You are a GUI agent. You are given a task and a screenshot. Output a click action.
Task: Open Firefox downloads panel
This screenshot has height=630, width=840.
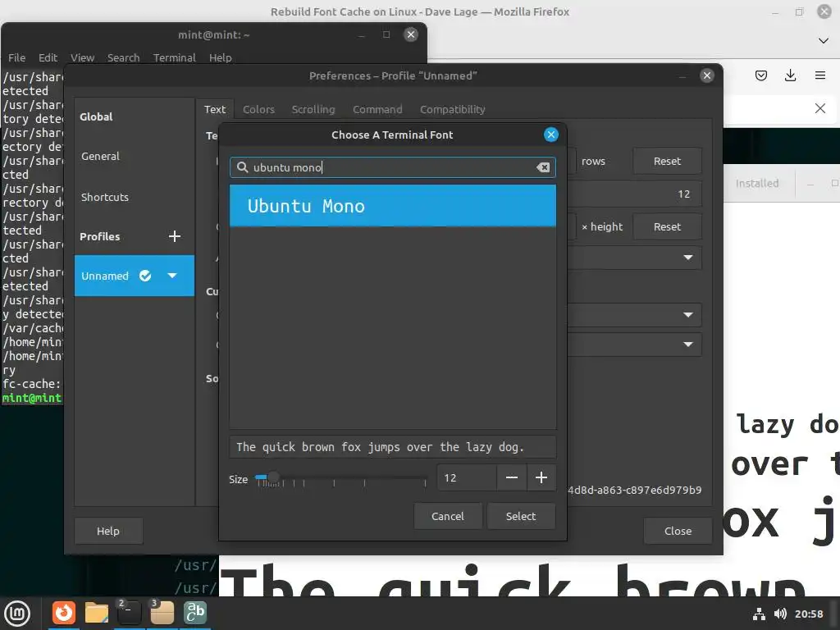click(790, 75)
